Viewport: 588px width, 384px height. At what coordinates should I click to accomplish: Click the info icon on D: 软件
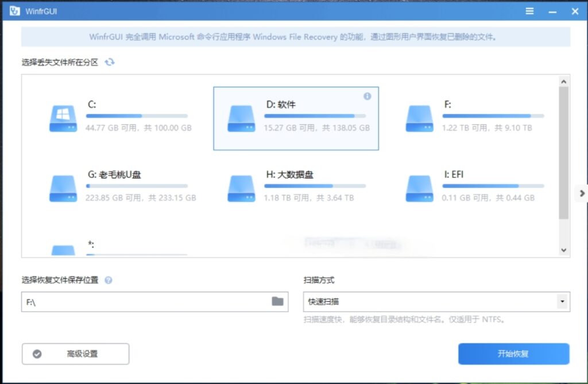point(367,96)
